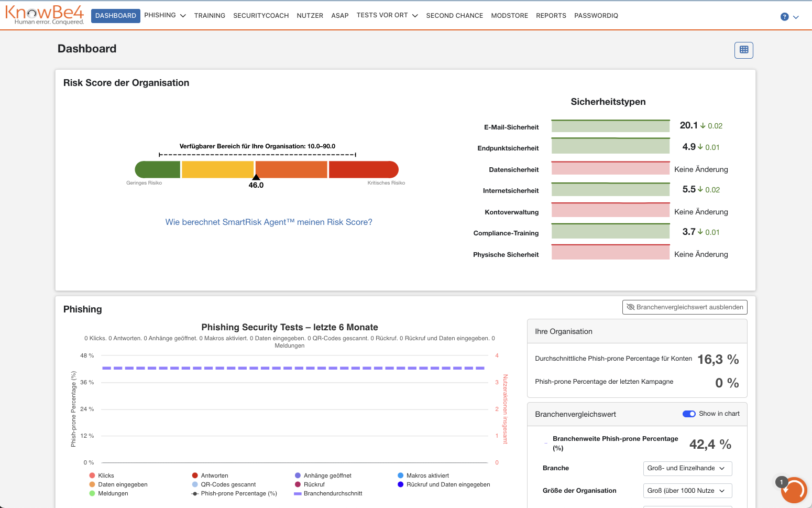Toggle Meldungen legend entry
The image size is (812, 508).
[108, 493]
